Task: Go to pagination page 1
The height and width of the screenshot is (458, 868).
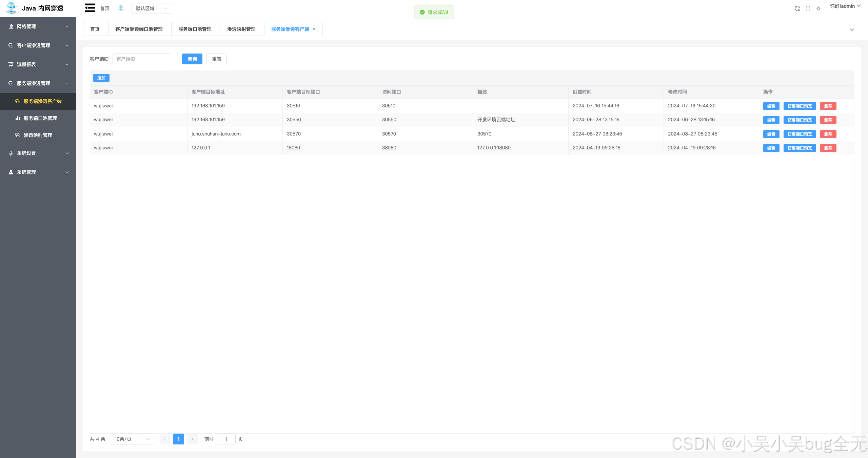Action: click(179, 439)
